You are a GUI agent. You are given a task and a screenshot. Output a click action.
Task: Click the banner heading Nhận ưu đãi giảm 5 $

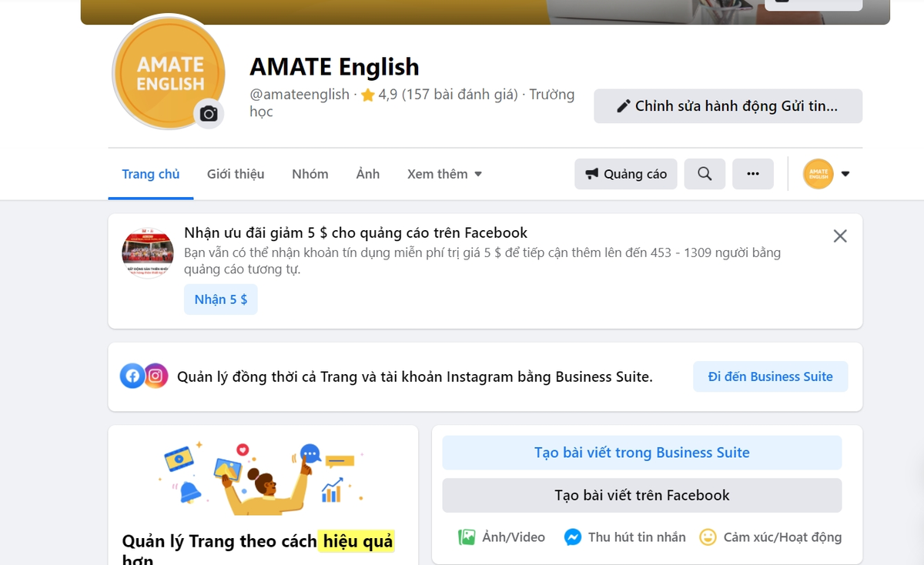pos(356,232)
